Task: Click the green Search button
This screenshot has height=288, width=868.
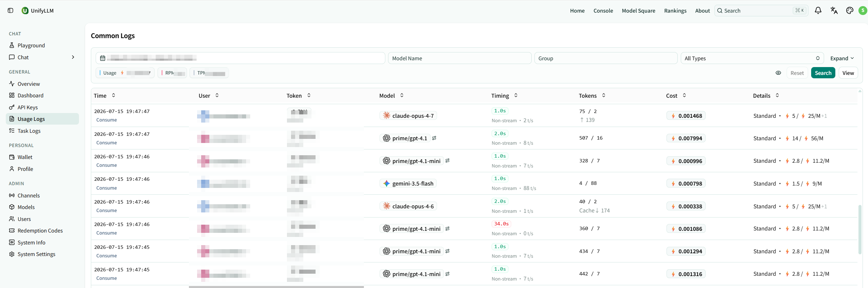Action: click(x=823, y=73)
